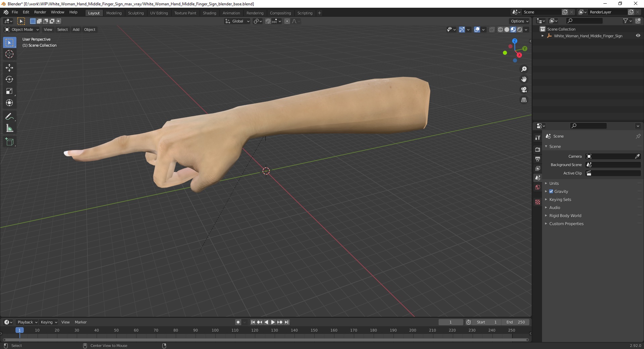644x349 pixels.
Task: Click the viewport zoom magnifier icon
Action: [524, 69]
